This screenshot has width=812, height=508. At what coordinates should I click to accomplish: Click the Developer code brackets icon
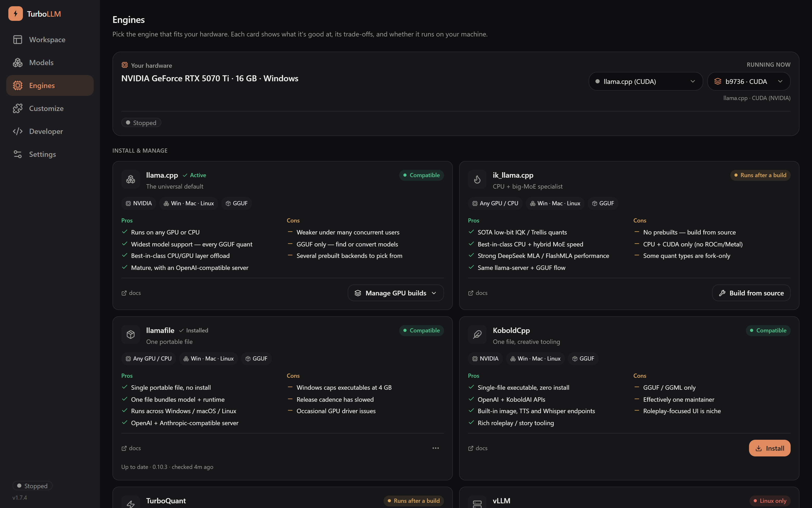tap(18, 131)
